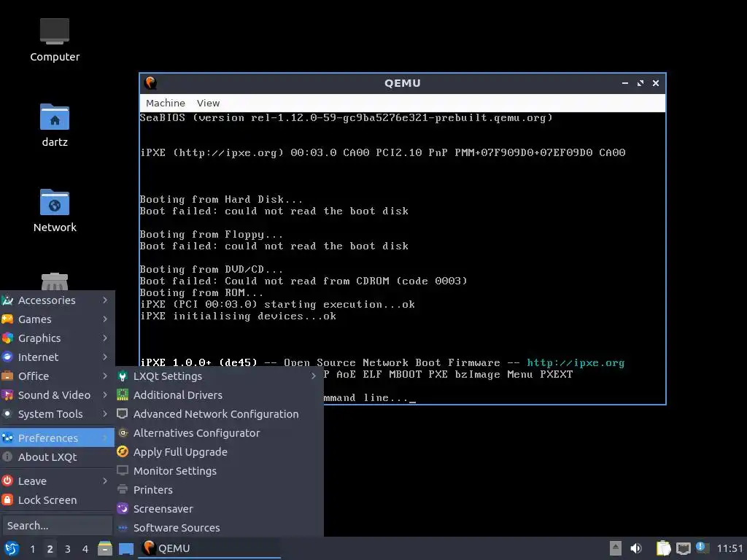Expand the LXQt Settings submenu arrow
Image resolution: width=747 pixels, height=560 pixels.
coord(314,376)
